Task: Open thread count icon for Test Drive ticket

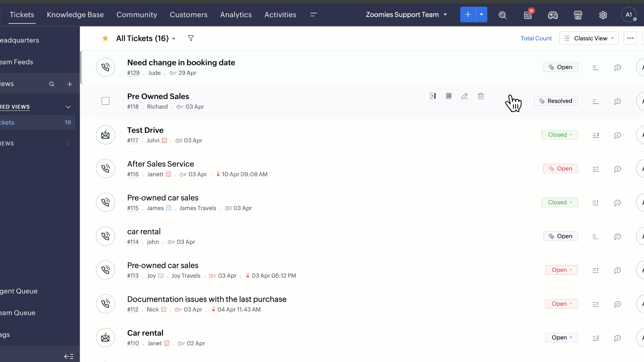Action: coord(596,135)
